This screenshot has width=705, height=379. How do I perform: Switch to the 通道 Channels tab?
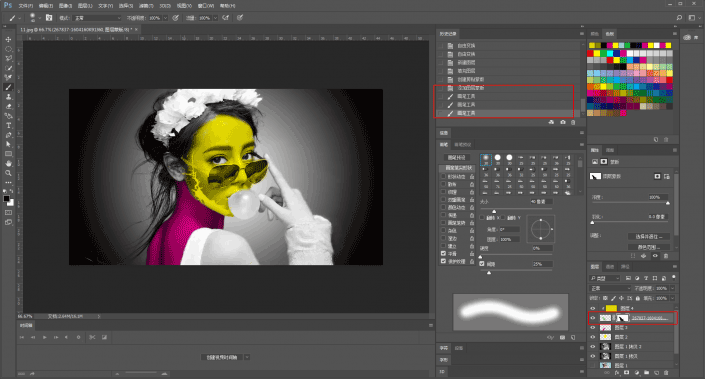click(x=610, y=267)
